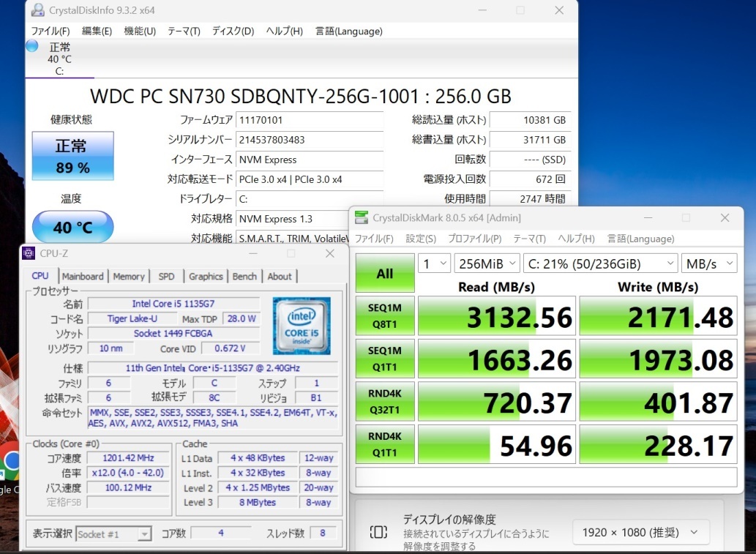Switch to the Bench tab in CPU-Z
This screenshot has width=756, height=554.
click(x=244, y=277)
